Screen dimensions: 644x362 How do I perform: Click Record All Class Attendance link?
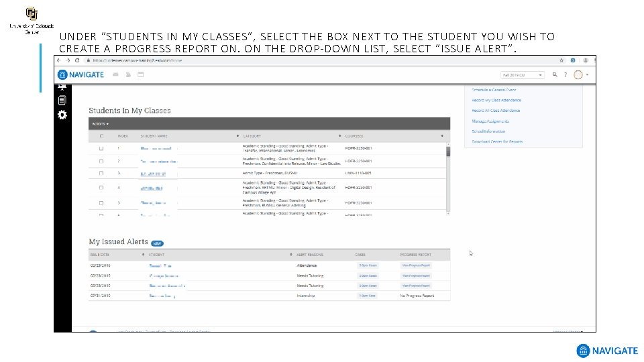tap(496, 111)
